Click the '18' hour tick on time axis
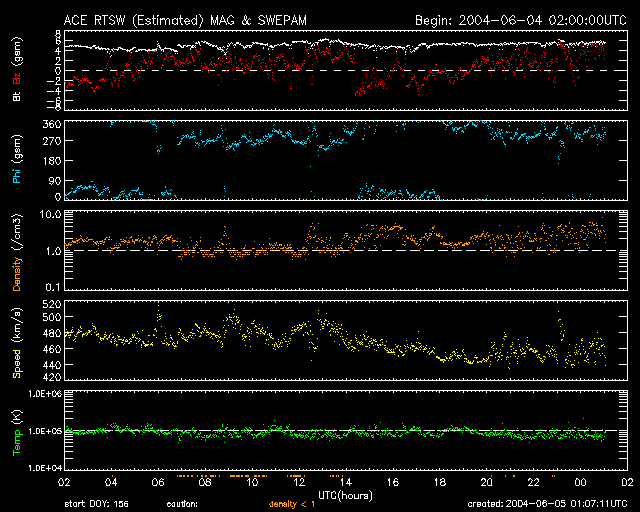The width and height of the screenshot is (640, 512). pyautogui.click(x=440, y=482)
